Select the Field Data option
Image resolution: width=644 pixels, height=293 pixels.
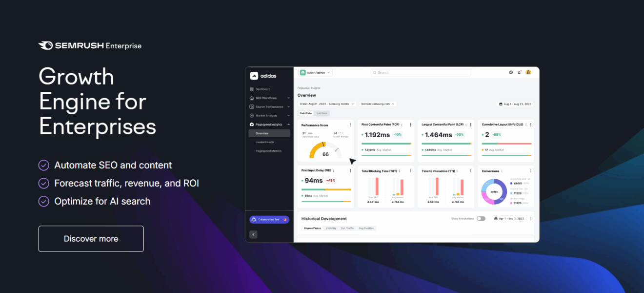(305, 113)
